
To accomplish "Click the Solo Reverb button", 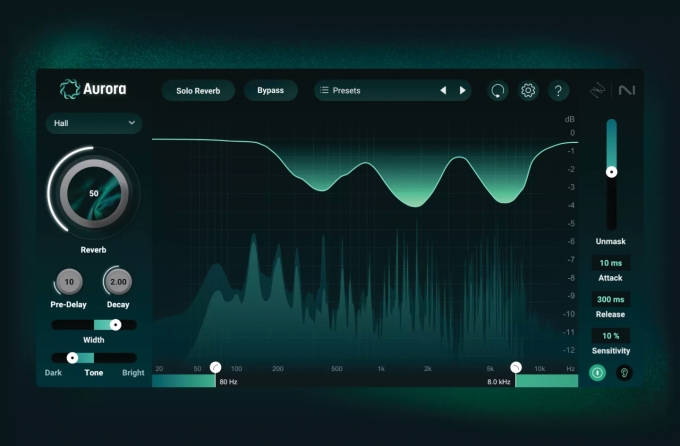I will click(198, 91).
